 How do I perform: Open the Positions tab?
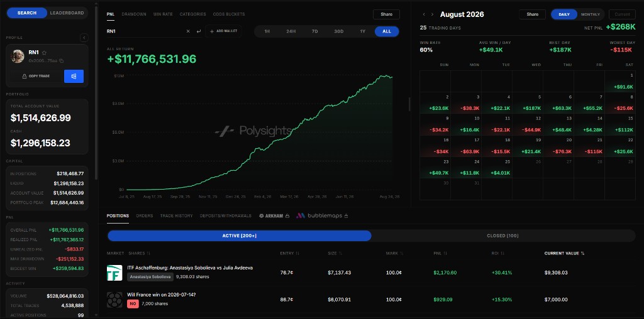click(118, 215)
